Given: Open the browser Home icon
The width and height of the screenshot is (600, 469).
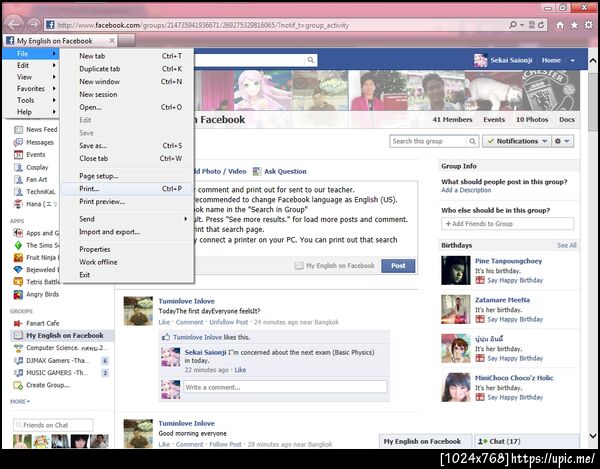Looking at the screenshot, I should (560, 25).
